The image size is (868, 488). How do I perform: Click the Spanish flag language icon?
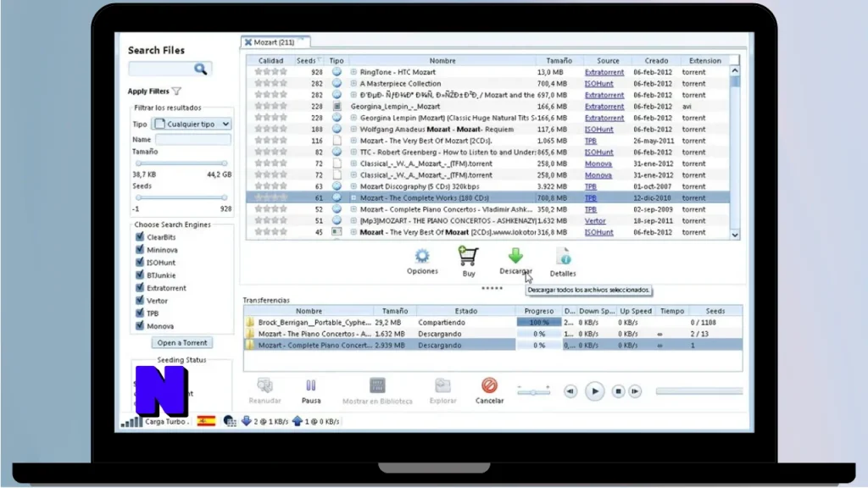tap(206, 422)
